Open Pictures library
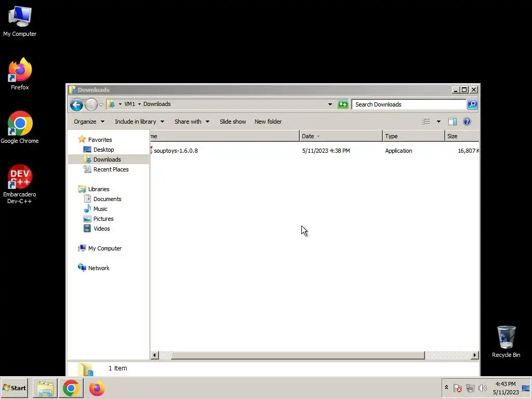This screenshot has width=532, height=399. pos(103,219)
